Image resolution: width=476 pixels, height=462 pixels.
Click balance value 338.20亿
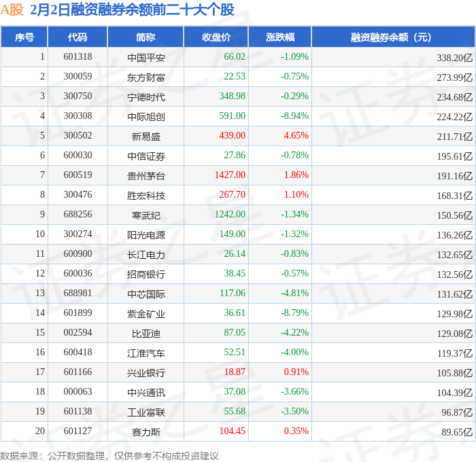454,58
